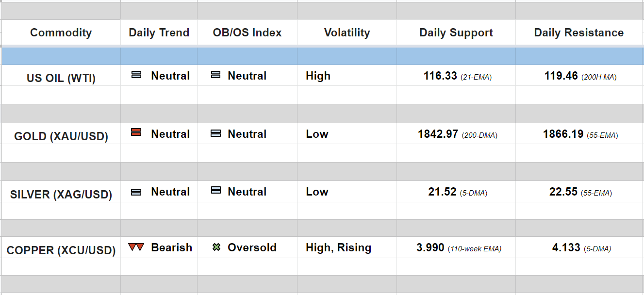Select the US OIL (WTI) cell
This screenshot has width=644, height=295.
(x=61, y=78)
